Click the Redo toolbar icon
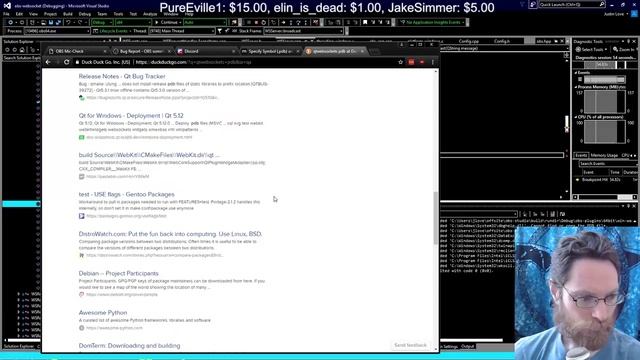 tap(80, 22)
